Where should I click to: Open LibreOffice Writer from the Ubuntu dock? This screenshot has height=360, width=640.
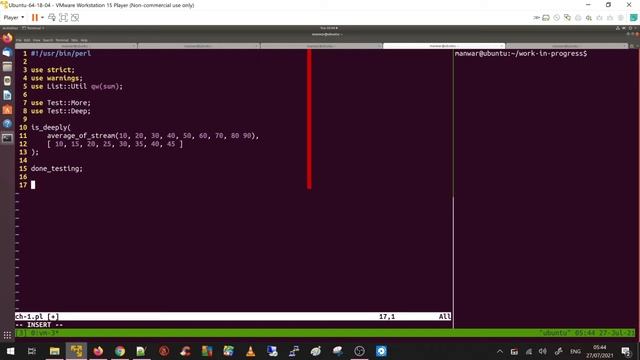click(7, 95)
